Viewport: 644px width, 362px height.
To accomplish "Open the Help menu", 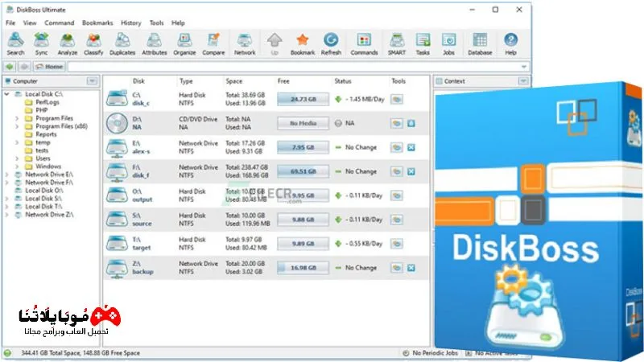I will [x=178, y=23].
